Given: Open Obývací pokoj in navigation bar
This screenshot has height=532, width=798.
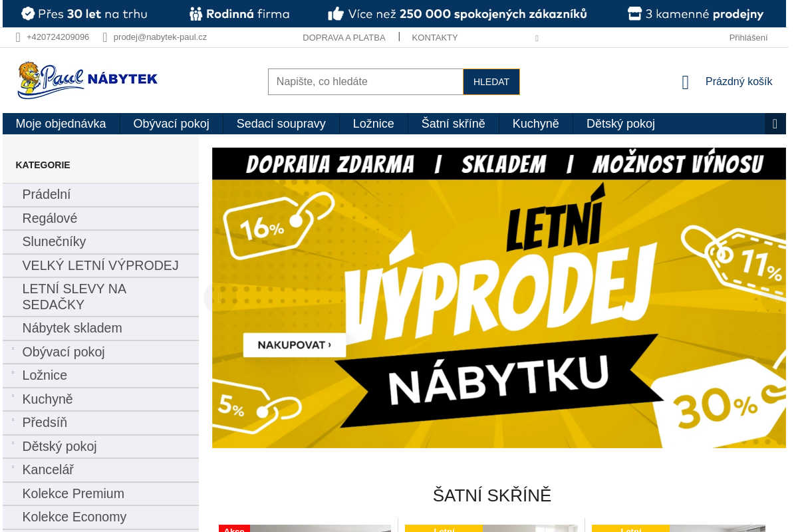Looking at the screenshot, I should click(x=172, y=124).
